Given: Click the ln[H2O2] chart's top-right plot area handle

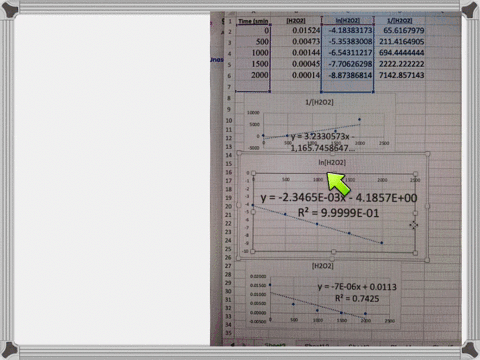Looking at the screenshot, I should [415, 174].
